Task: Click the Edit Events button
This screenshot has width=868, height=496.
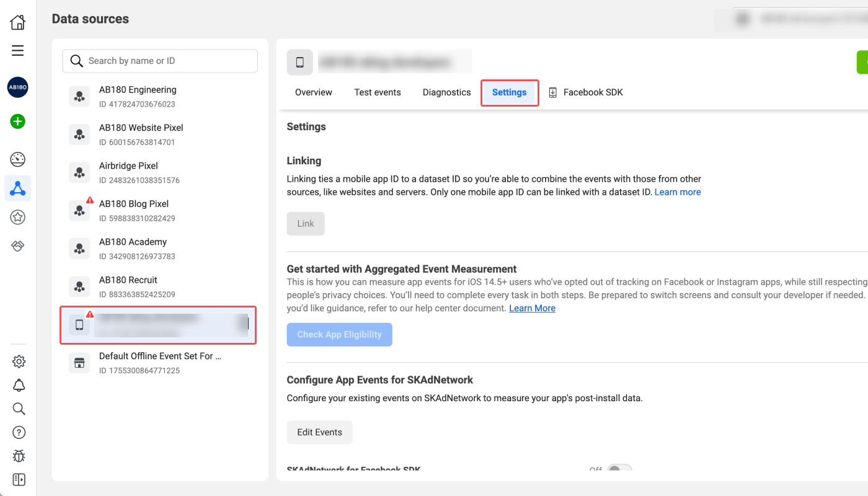Action: pos(320,433)
